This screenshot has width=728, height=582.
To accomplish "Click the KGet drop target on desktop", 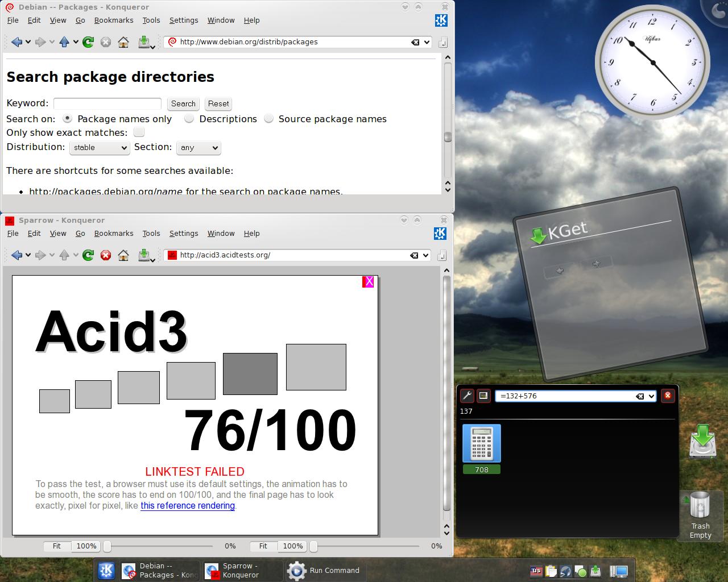I will pos(703,442).
